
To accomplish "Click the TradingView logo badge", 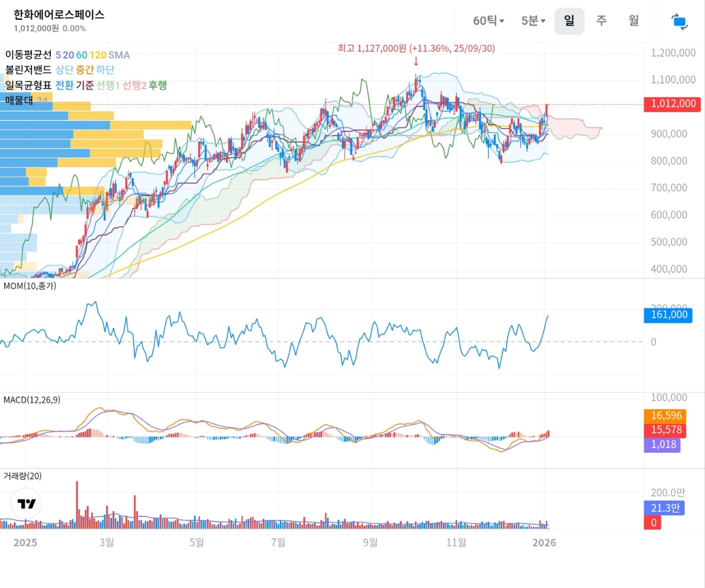I will tap(26, 503).
